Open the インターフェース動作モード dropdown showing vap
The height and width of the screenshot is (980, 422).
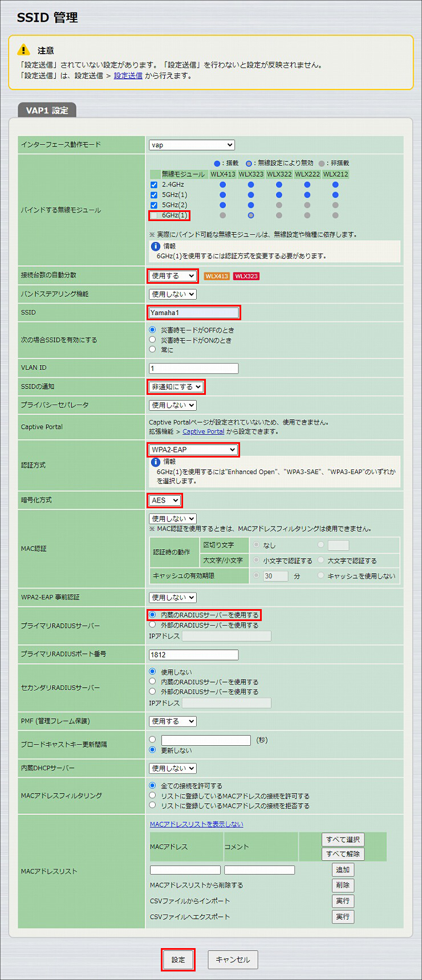click(192, 145)
